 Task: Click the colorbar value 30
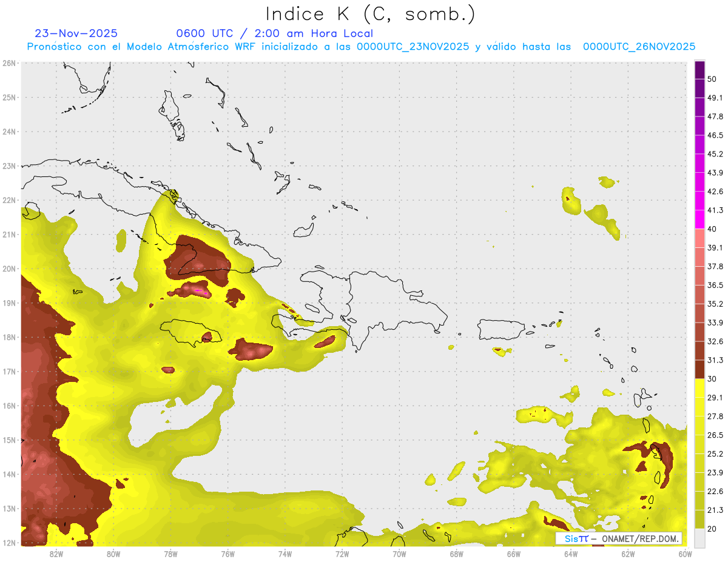pos(712,379)
